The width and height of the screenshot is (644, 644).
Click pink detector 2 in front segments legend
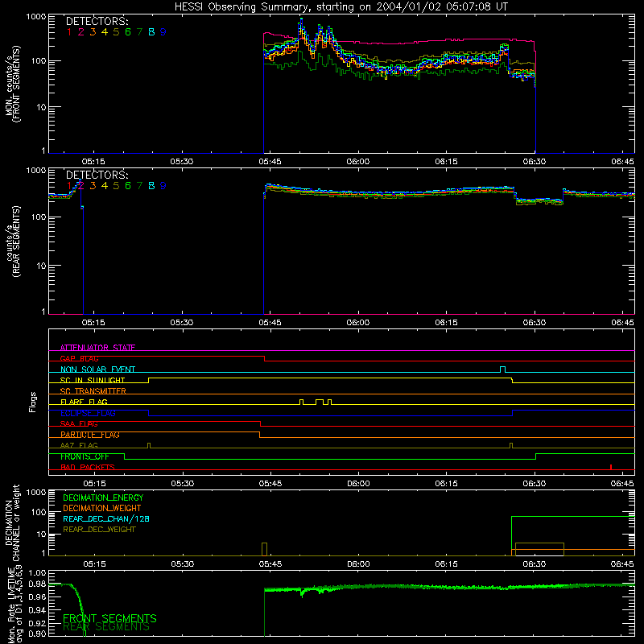coord(81,32)
